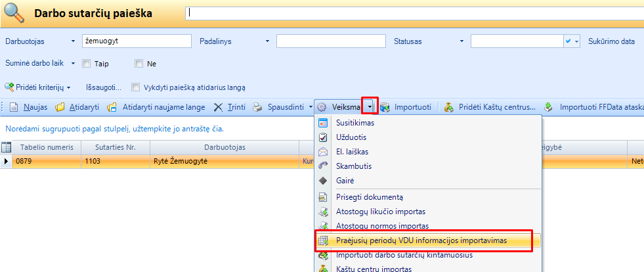Click the Spausdinti printer icon
Viewport: 644px width, 272px height.
pos(259,106)
